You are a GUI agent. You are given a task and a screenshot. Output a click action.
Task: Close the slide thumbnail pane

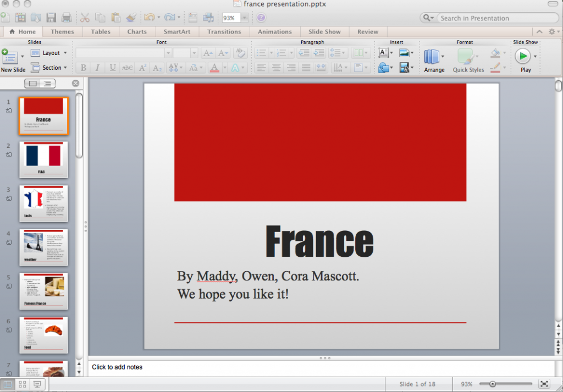(x=75, y=83)
